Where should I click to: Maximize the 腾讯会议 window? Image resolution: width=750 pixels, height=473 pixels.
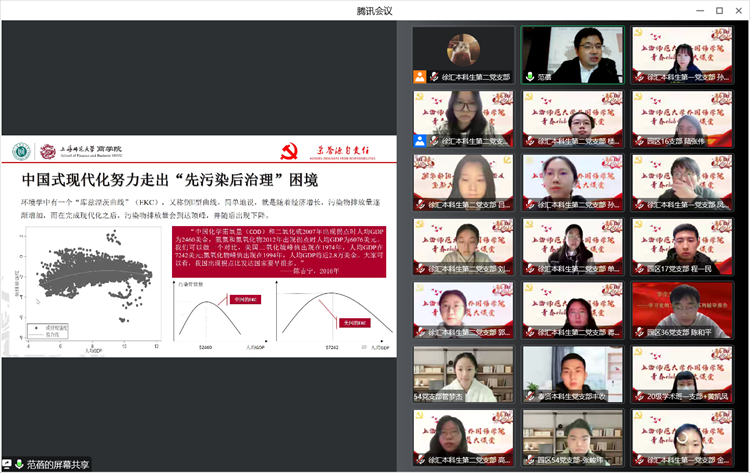(719, 11)
